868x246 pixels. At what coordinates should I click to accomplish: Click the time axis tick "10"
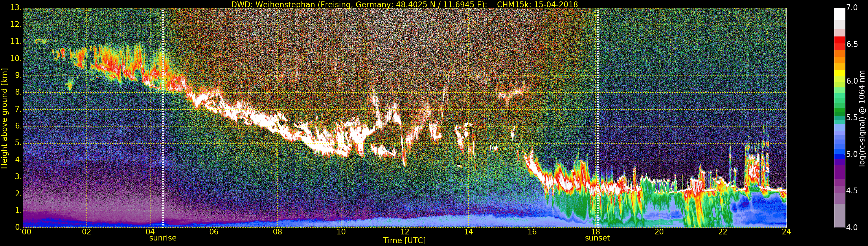coord(341,232)
